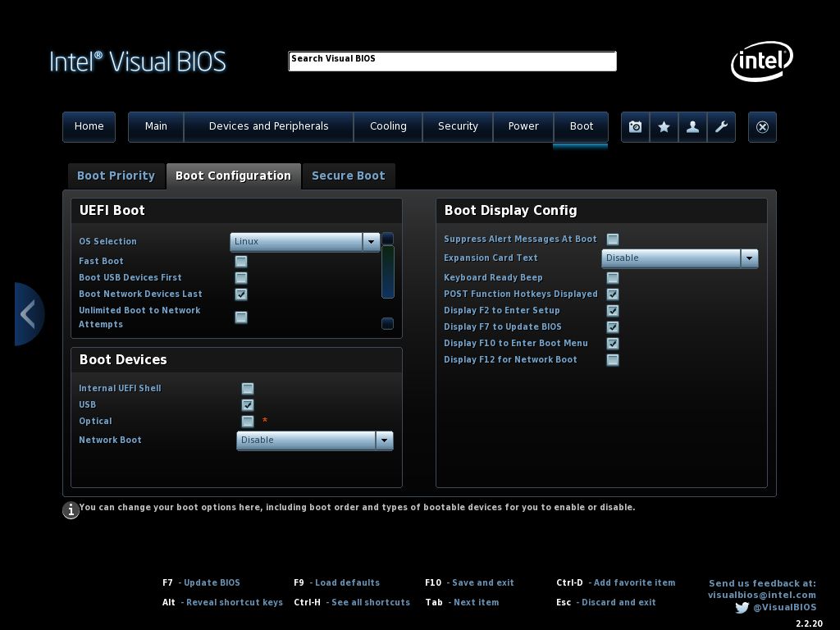
Task: Enable Keyboard Ready Beep checkbox
Action: coord(613,277)
